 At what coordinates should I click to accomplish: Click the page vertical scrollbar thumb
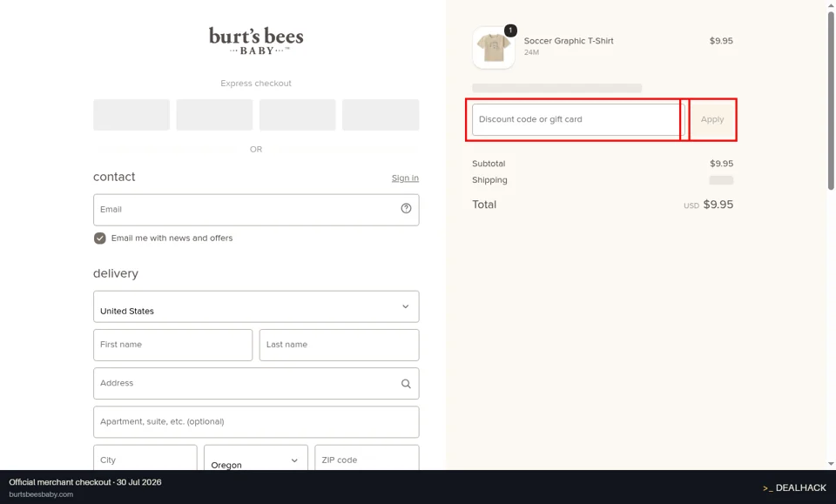pyautogui.click(x=831, y=101)
